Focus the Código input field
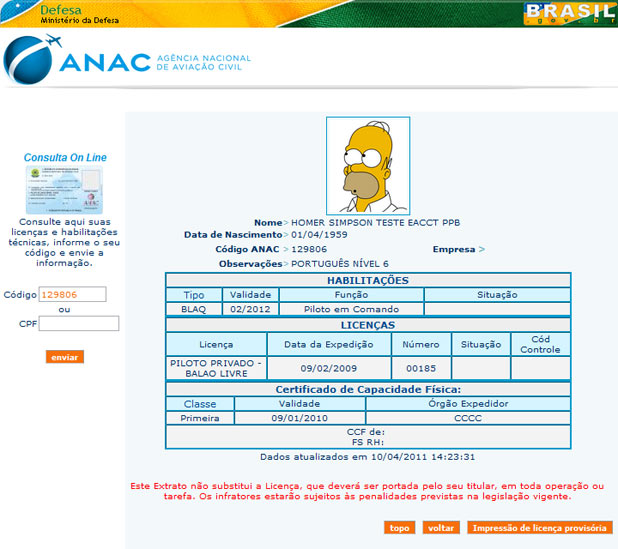 [x=72, y=295]
